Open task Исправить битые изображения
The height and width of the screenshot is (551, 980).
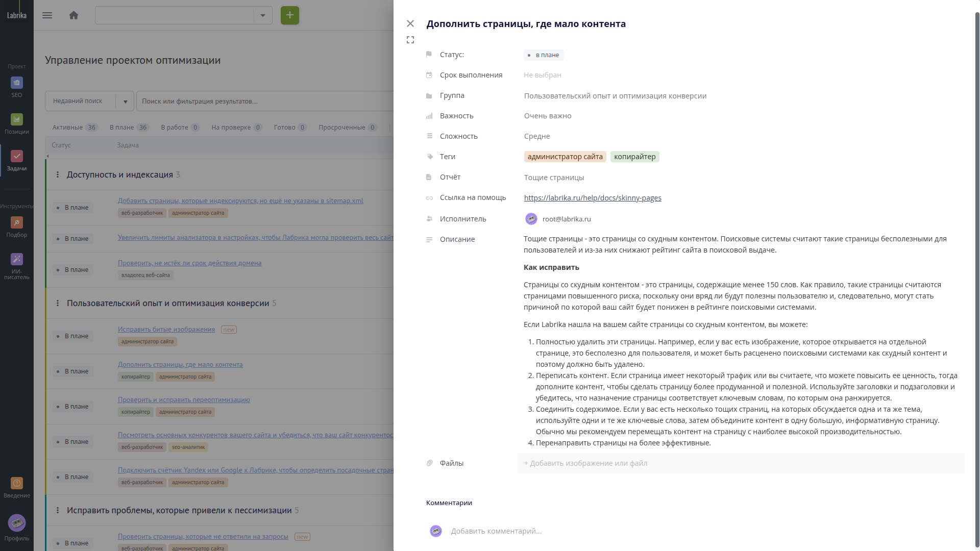[166, 330]
